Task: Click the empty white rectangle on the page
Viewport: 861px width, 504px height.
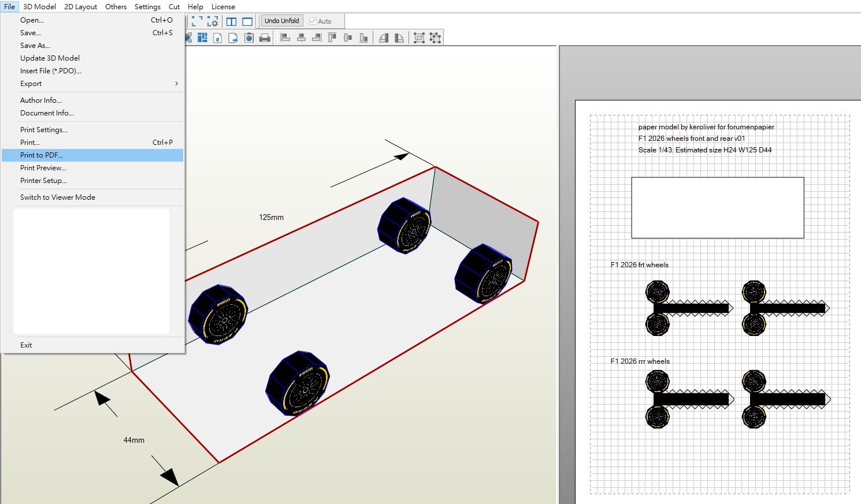Action: [717, 208]
